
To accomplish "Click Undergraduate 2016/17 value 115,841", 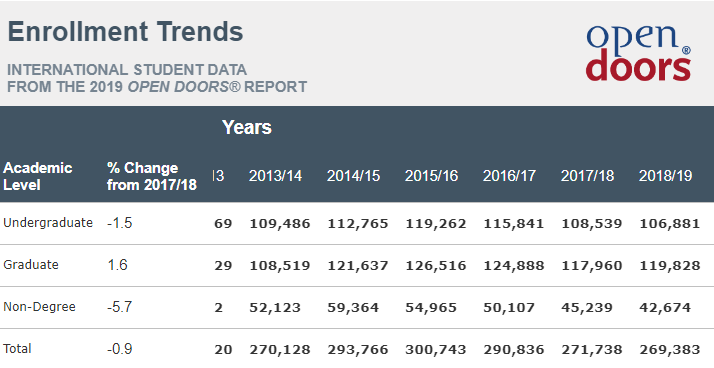I will (x=514, y=224).
